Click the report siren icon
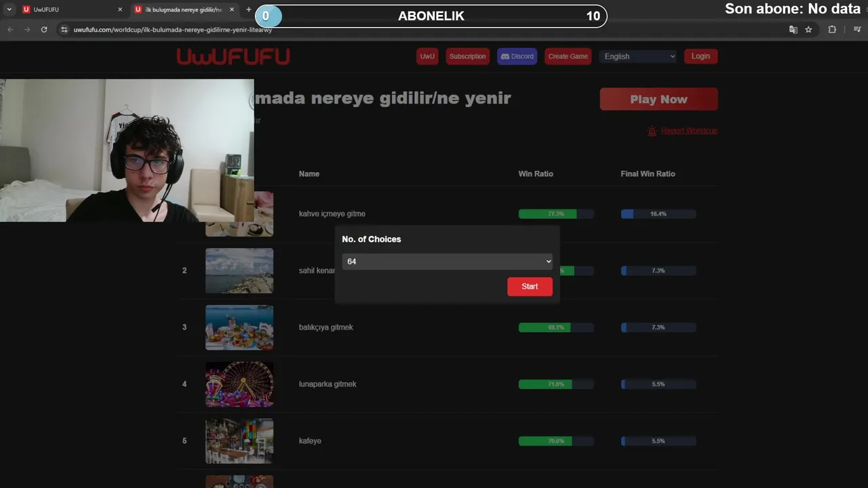 tap(652, 131)
